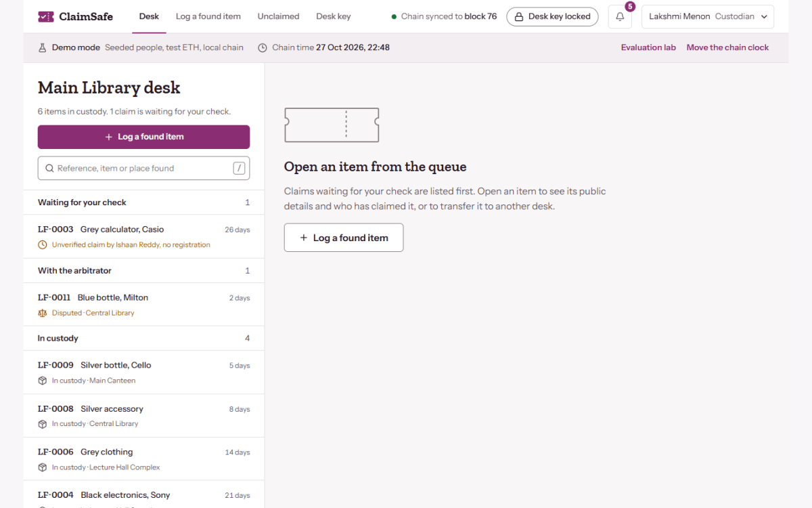This screenshot has width=812, height=508.
Task: Click the Waiting for your check heading
Action: point(82,203)
